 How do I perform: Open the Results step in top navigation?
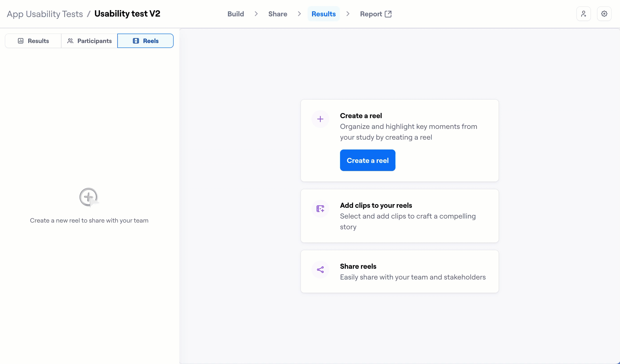coord(323,14)
